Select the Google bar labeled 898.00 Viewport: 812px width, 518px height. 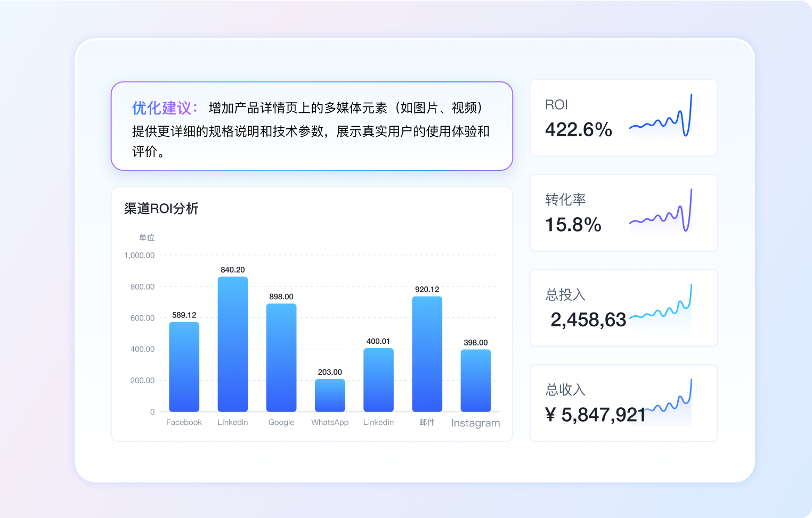pos(281,358)
